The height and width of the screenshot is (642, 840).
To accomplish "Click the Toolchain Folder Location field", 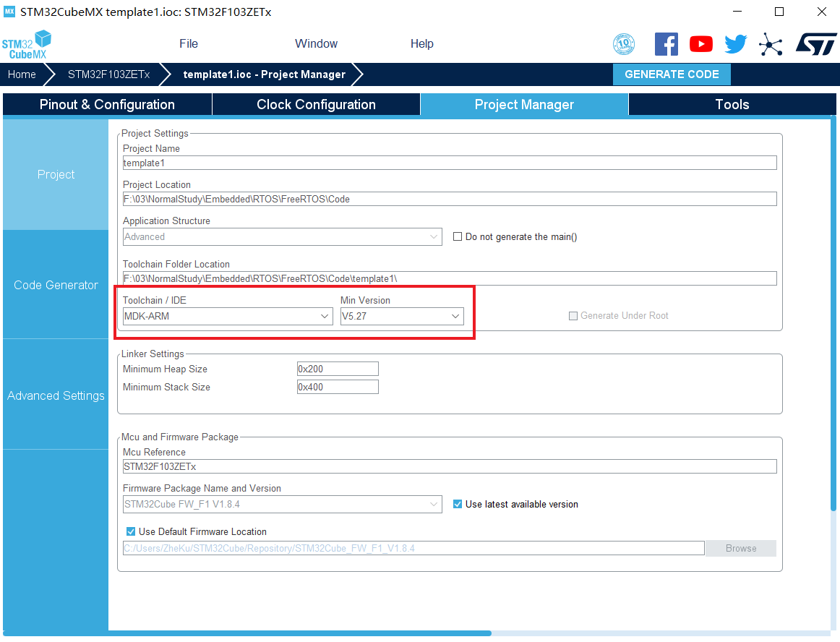I will [x=450, y=278].
